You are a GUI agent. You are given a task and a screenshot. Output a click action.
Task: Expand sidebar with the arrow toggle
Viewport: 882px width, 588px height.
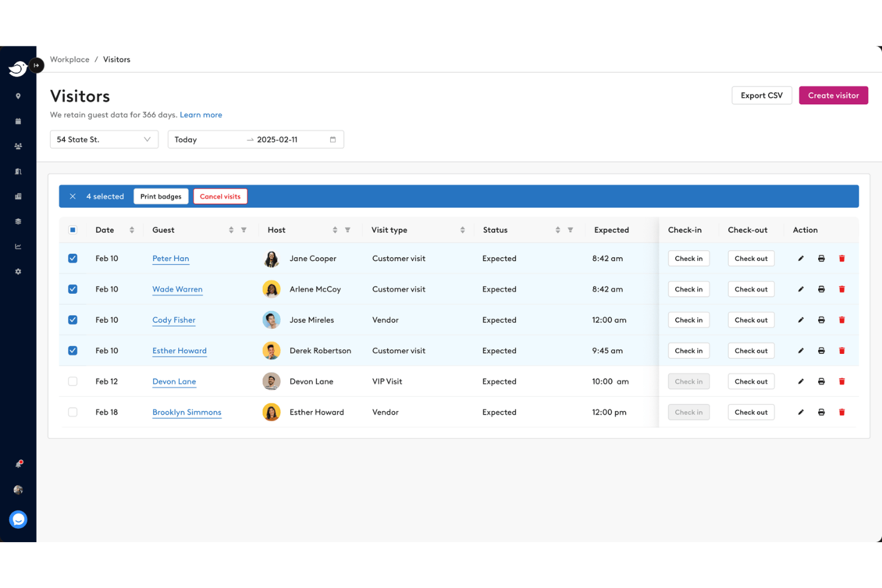coord(36,65)
